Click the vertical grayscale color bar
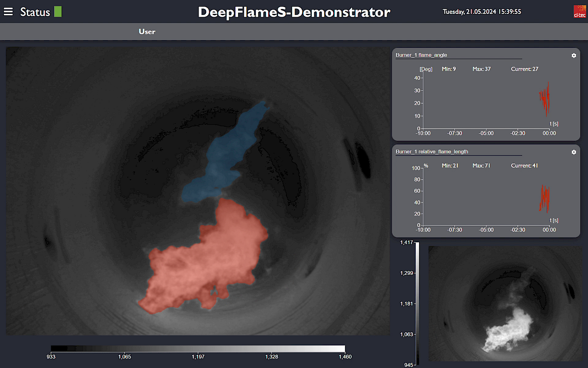588x368 pixels. tap(417, 303)
